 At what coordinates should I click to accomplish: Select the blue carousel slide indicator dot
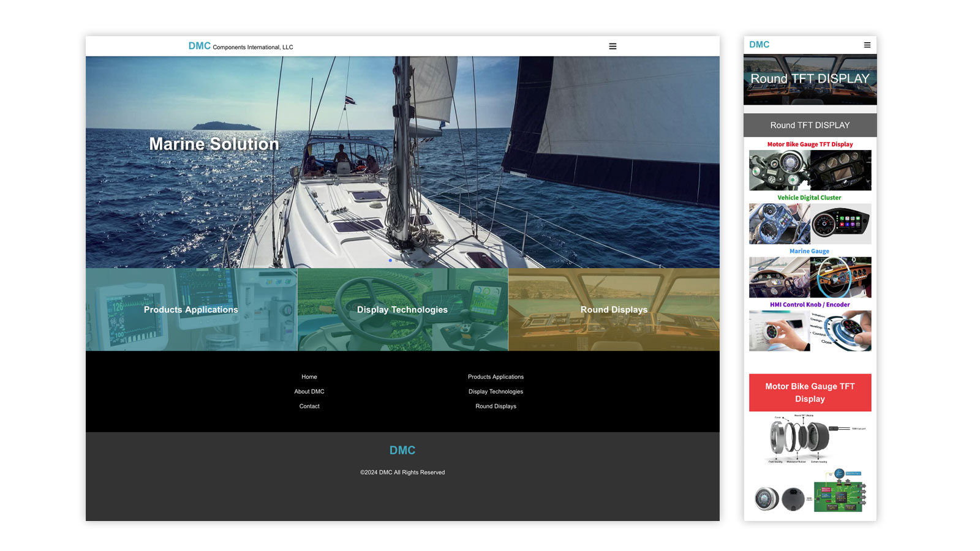click(x=390, y=260)
